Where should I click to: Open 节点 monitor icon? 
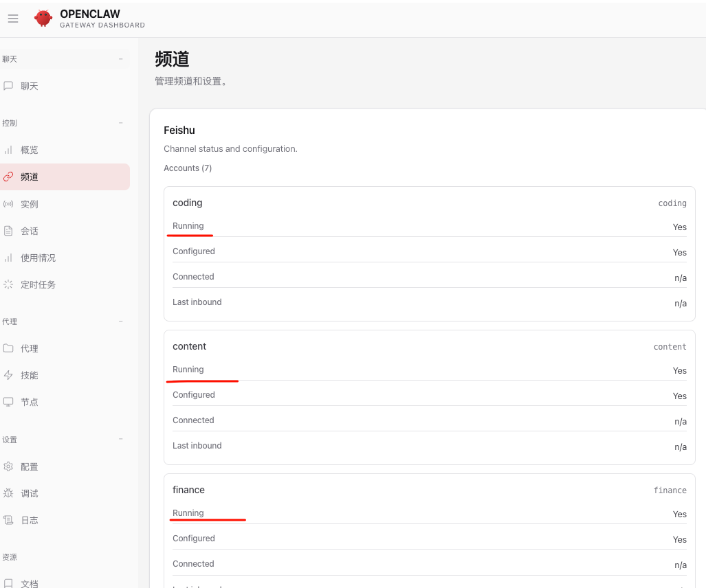8,402
